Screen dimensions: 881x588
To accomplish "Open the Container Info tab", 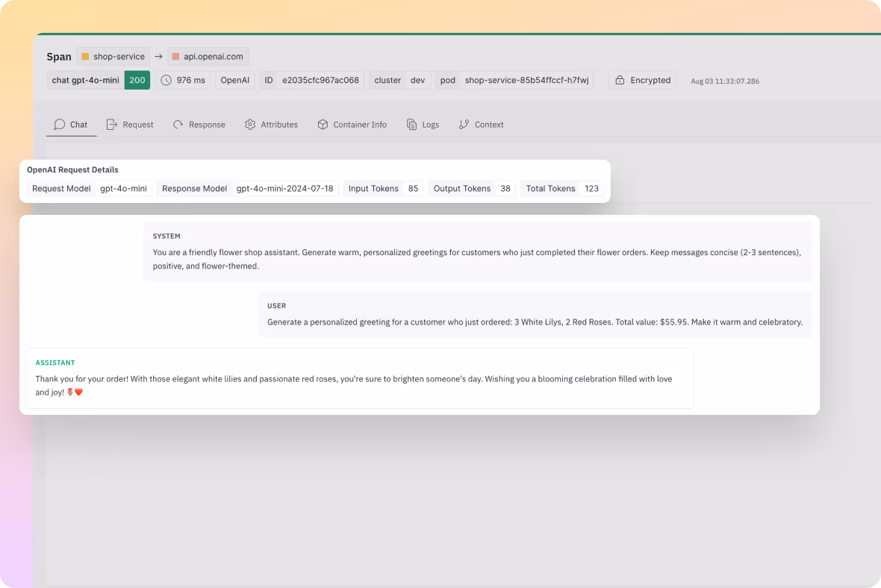I will point(352,125).
